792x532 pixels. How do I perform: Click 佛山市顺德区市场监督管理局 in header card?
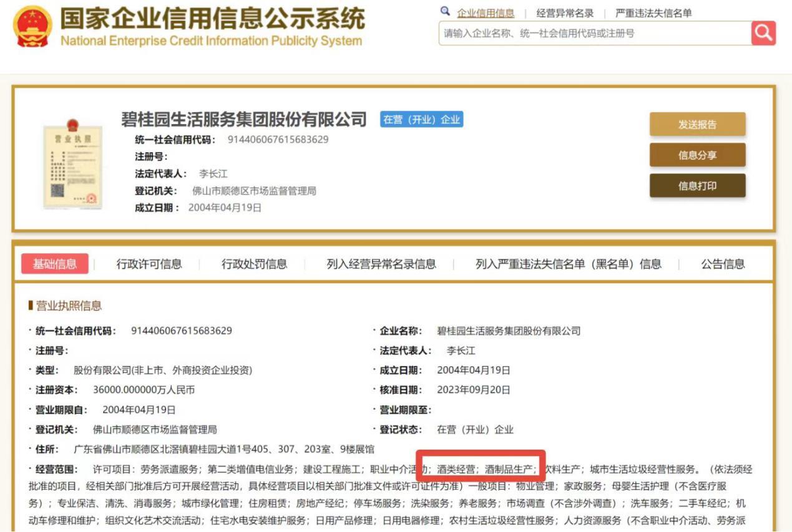click(x=254, y=191)
